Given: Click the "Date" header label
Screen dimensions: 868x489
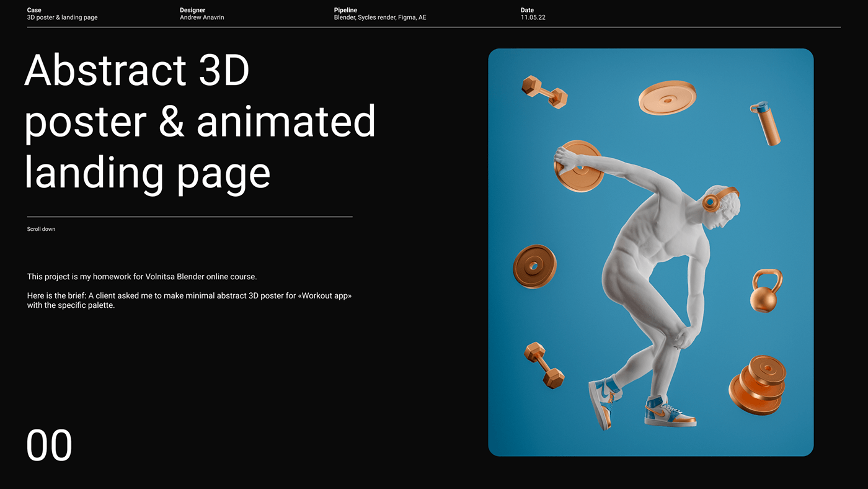Looking at the screenshot, I should pyautogui.click(x=527, y=10).
